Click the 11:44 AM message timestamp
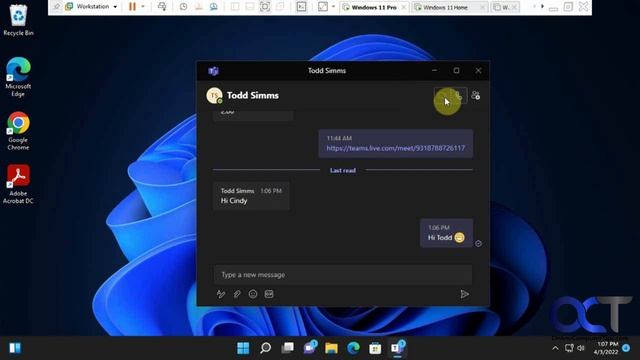The height and width of the screenshot is (360, 640). coord(339,138)
